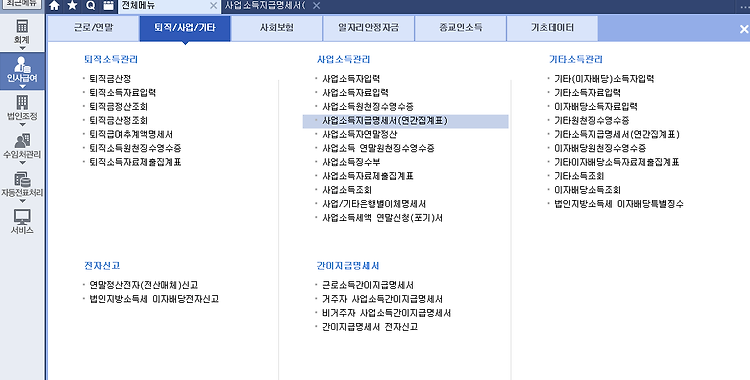Expand the arrow under 법인조정
The image size is (750, 380).
pyautogui.click(x=22, y=124)
